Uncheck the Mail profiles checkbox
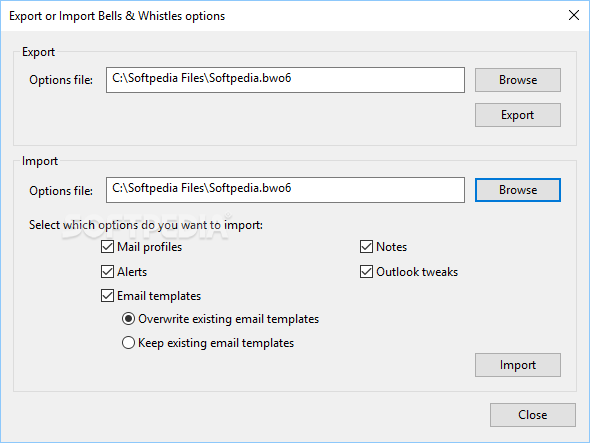 108,247
